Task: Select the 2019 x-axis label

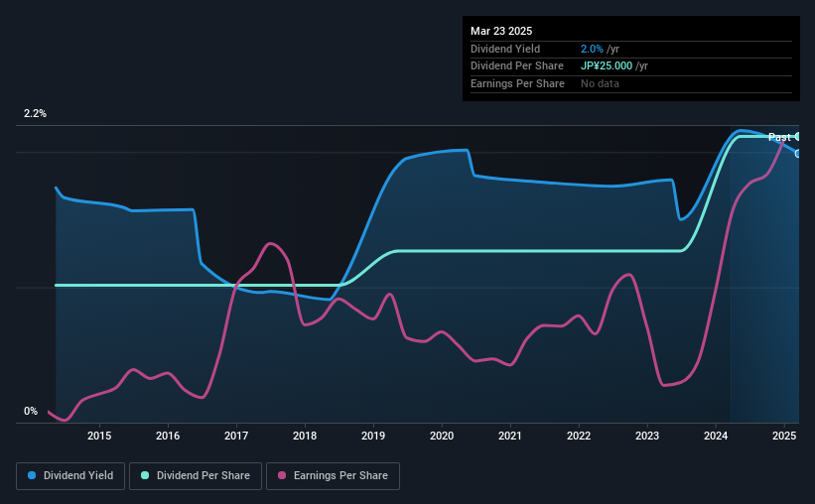Action: (373, 436)
